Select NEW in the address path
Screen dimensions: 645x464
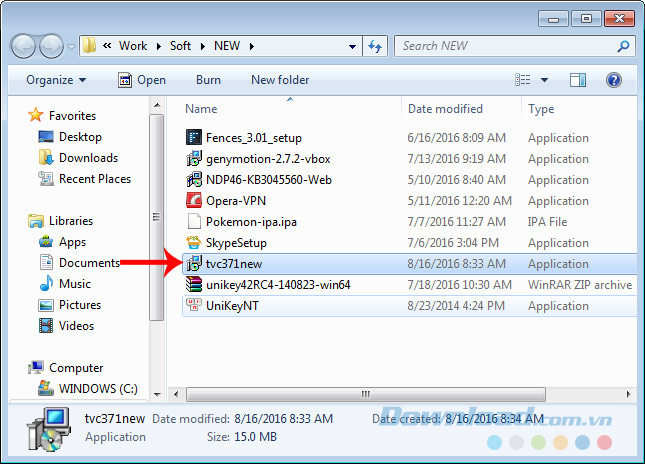[x=227, y=46]
